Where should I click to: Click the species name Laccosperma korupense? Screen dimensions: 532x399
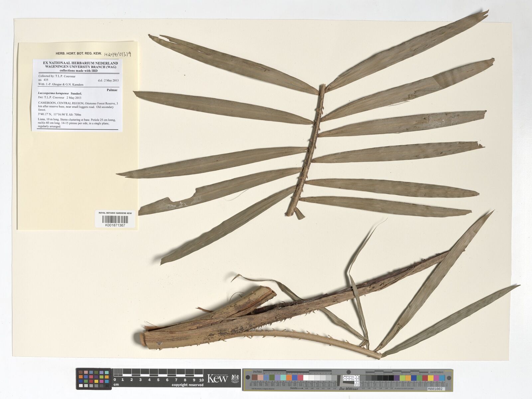click(x=53, y=93)
